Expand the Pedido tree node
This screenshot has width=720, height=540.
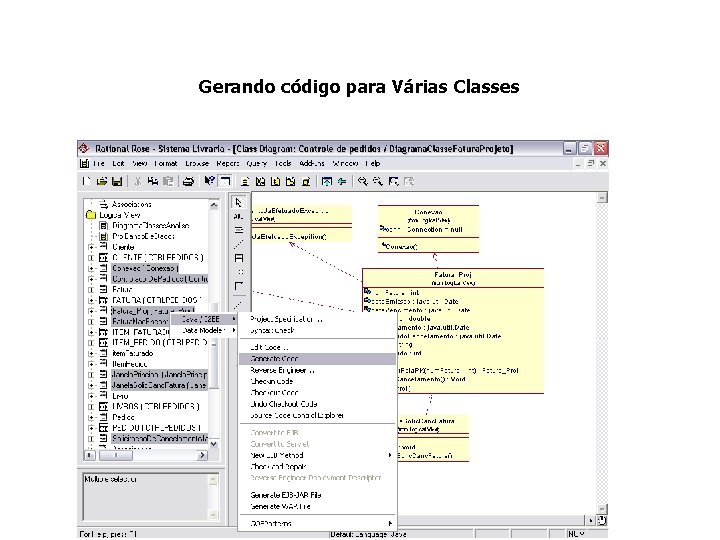click(x=91, y=417)
